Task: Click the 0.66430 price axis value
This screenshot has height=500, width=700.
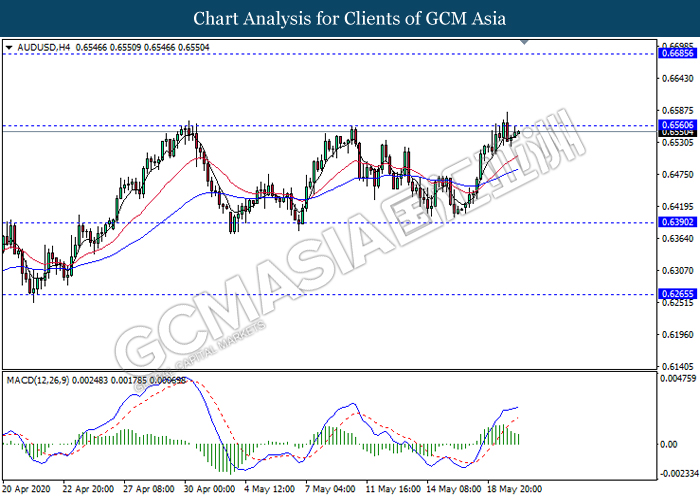Action: (677, 79)
